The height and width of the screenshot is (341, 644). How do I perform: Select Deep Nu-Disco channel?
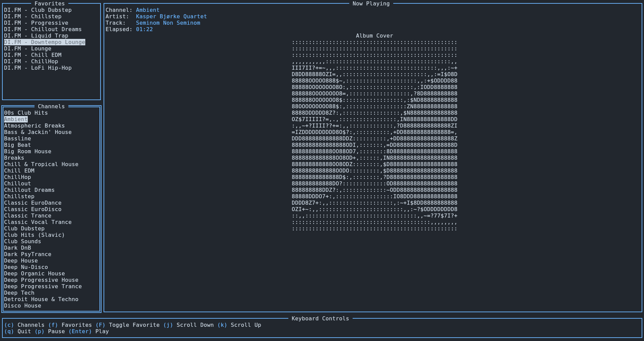[x=26, y=267]
